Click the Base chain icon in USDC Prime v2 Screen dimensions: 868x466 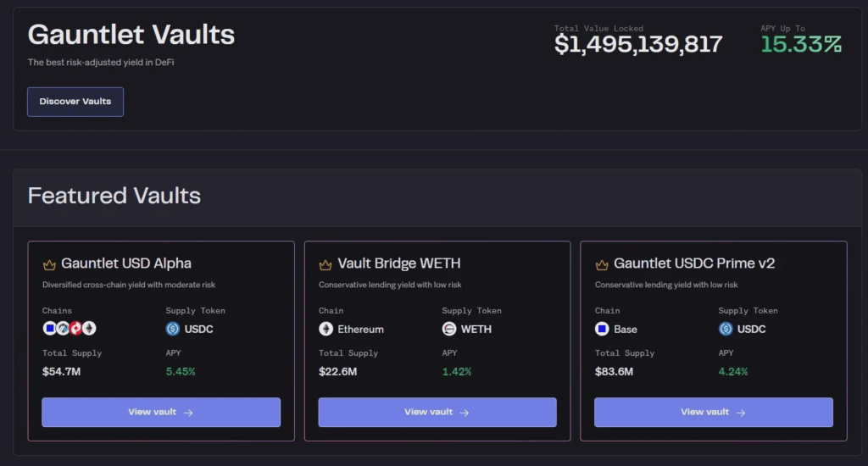click(602, 329)
